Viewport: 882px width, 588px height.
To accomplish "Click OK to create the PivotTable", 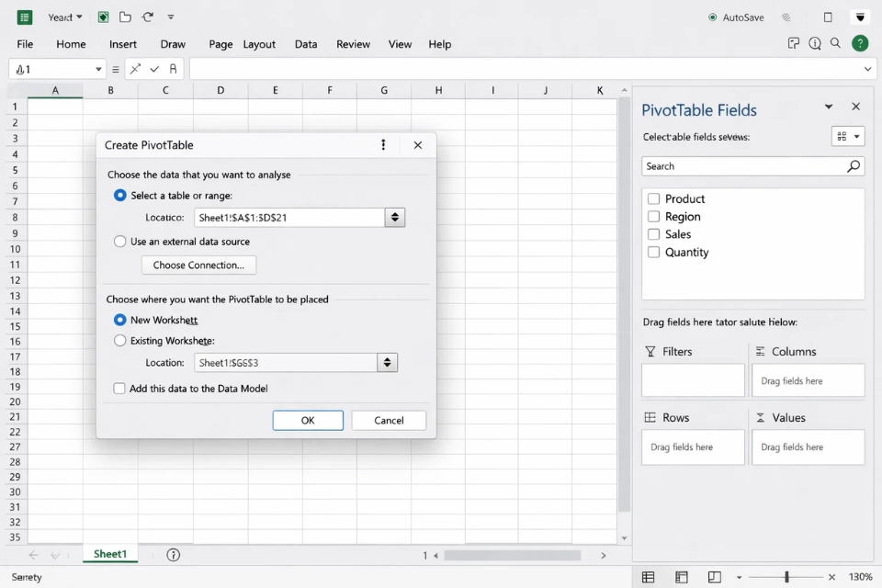I will [x=308, y=420].
